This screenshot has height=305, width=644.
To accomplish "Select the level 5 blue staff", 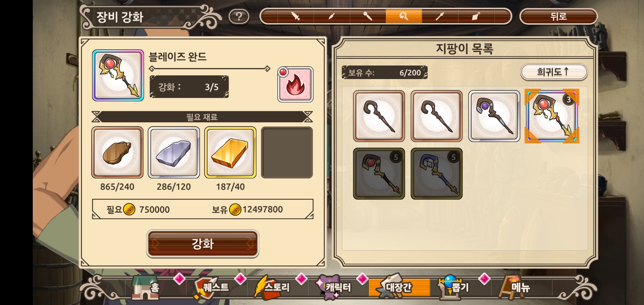I will tap(436, 174).
